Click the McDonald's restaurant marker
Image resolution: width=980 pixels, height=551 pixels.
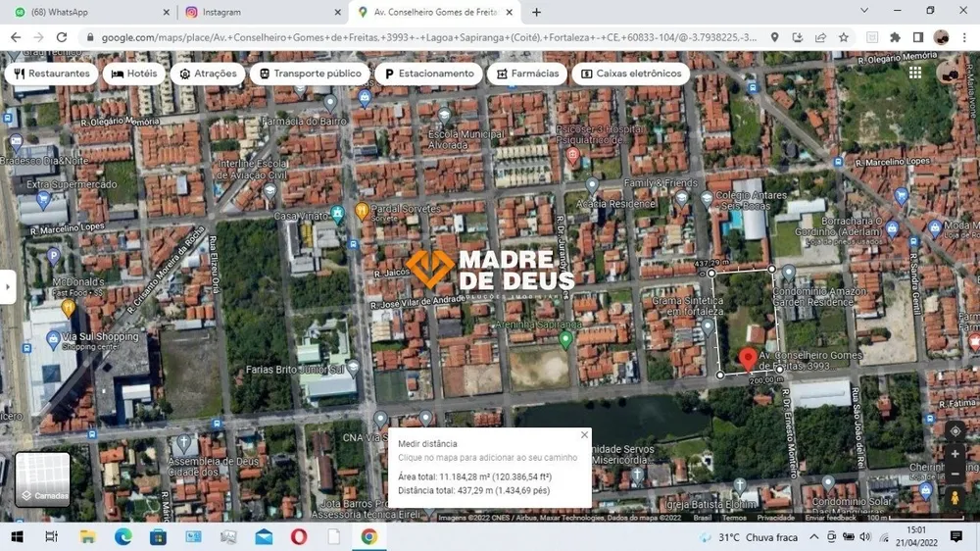tap(69, 307)
